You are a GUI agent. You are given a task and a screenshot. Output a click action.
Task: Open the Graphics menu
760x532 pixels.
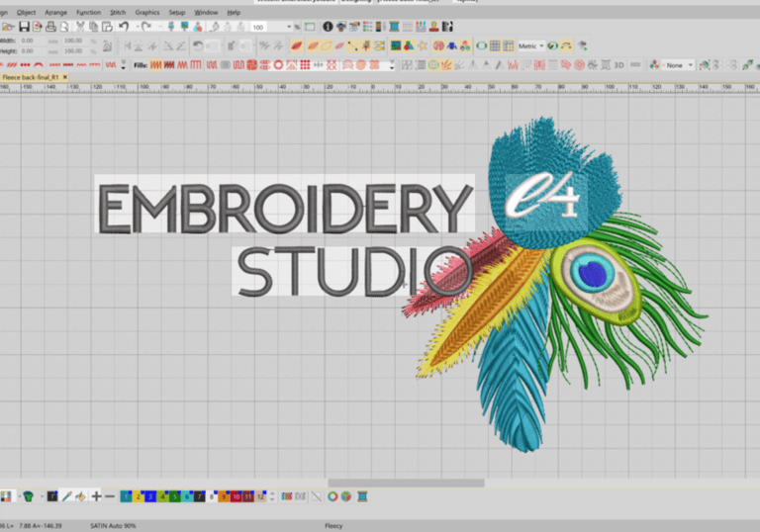point(147,12)
